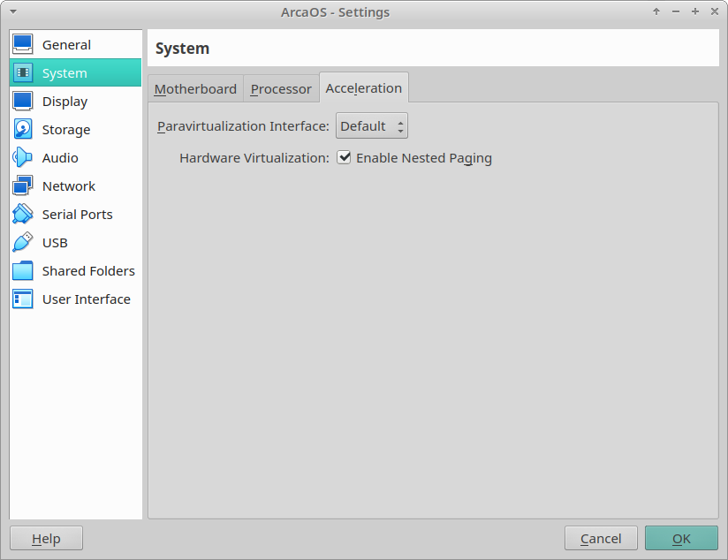Select the Acceleration tab

363,88
